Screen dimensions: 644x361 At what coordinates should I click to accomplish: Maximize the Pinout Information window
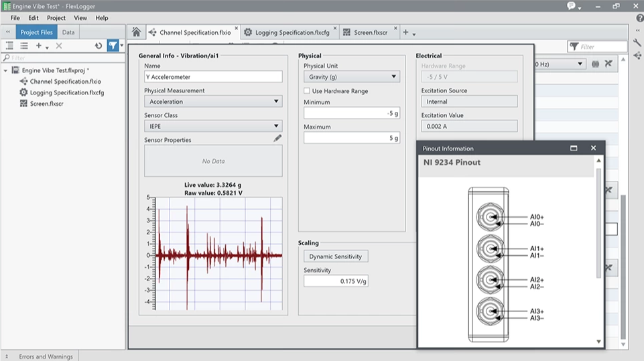tap(574, 148)
